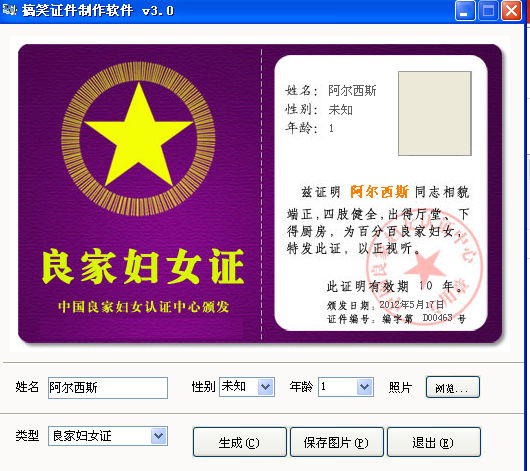This screenshot has height=471, width=530.
Task: Click the 颁发日期 2012年5月17日 line
Action: 385,305
